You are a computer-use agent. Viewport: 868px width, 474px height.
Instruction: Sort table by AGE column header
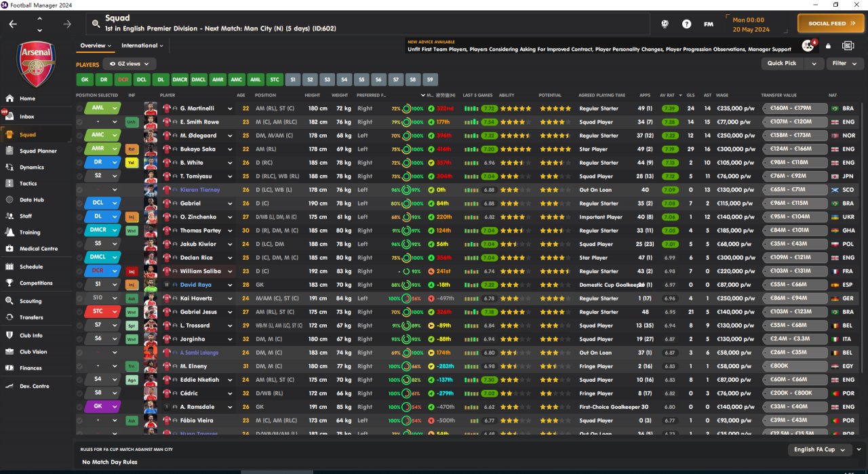pos(241,95)
